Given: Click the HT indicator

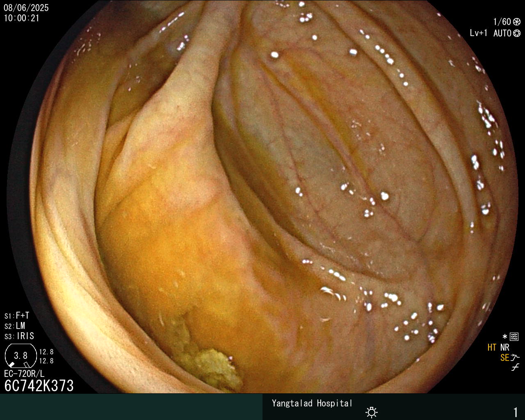Looking at the screenshot, I should click(492, 347).
